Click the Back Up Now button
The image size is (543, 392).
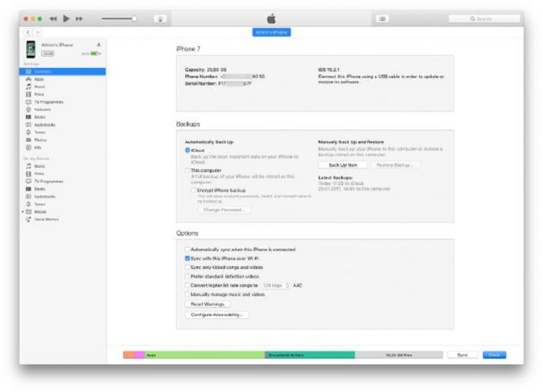click(343, 165)
